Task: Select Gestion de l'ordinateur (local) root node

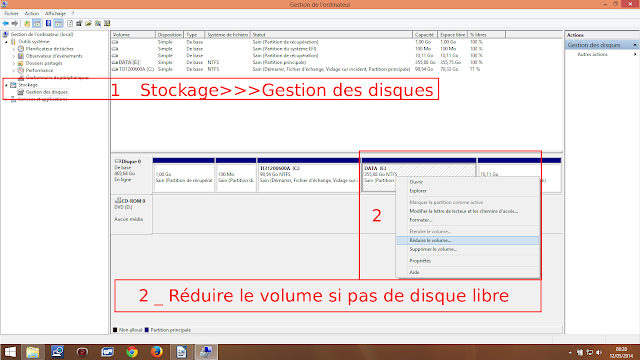Action: (42, 34)
